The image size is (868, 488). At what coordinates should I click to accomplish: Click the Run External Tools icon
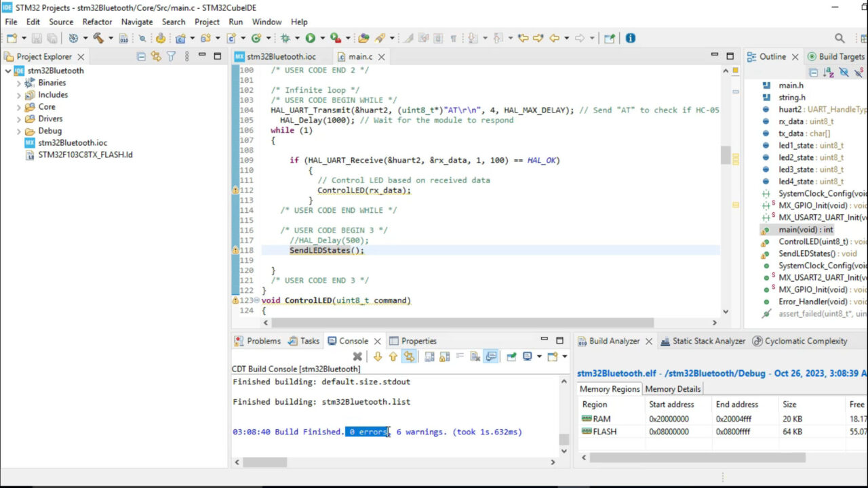click(335, 38)
